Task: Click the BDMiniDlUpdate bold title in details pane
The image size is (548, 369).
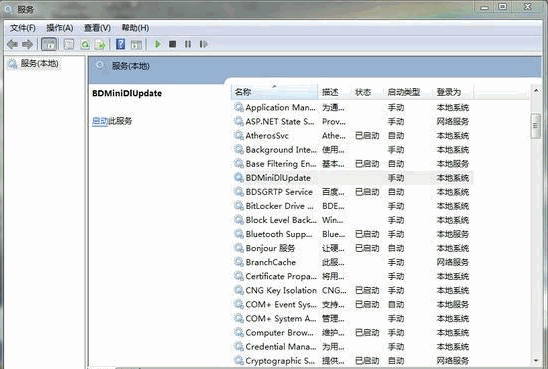Action: 127,93
